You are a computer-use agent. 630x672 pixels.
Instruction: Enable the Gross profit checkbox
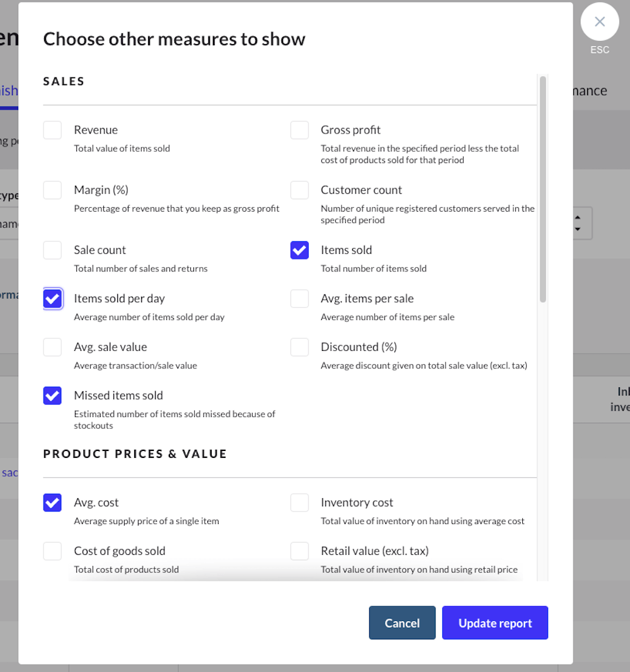[x=299, y=130]
